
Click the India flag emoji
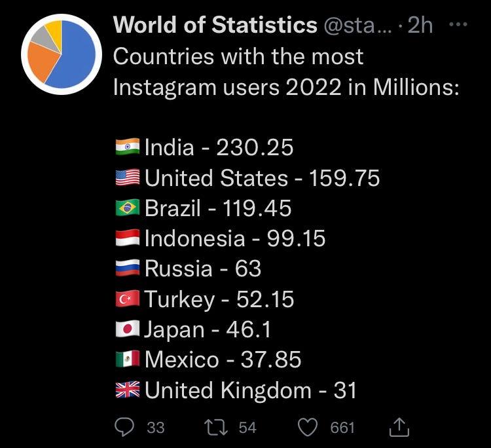click(128, 147)
